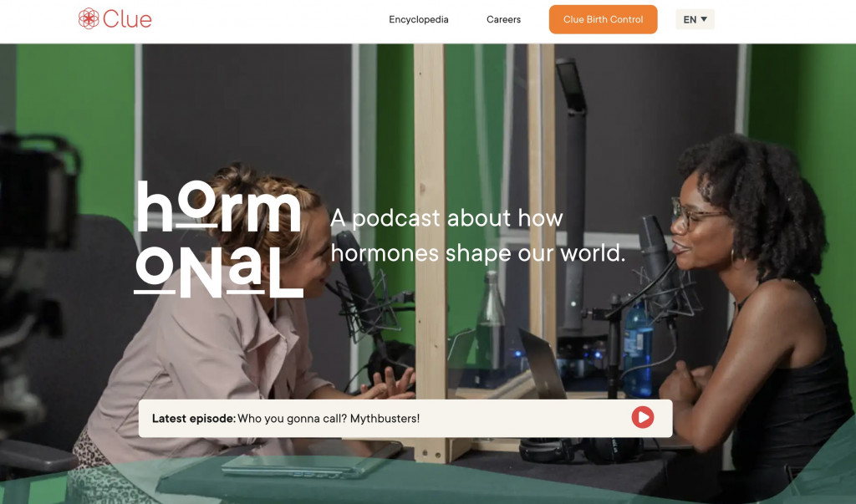Click the caret arrow beside EN
Viewport: 856px width, 504px height.
point(704,19)
